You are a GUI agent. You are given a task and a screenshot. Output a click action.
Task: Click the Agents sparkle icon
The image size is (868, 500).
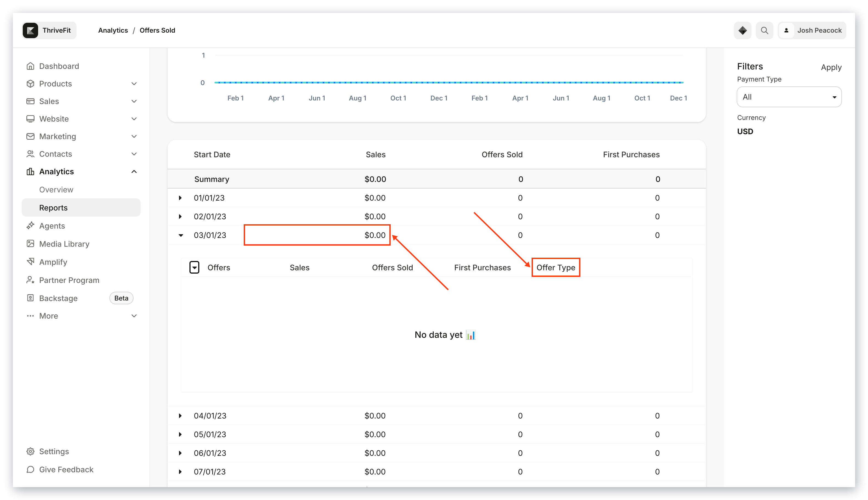[30, 226]
